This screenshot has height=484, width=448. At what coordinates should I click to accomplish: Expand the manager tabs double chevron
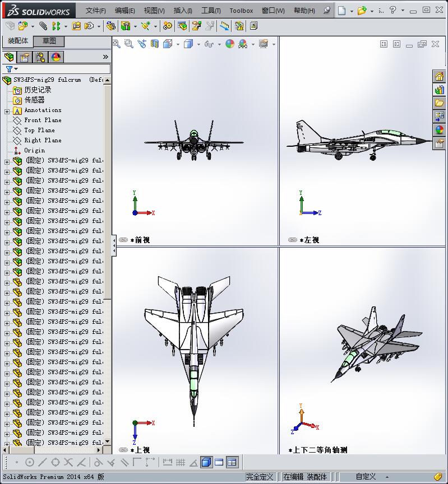pos(105,57)
